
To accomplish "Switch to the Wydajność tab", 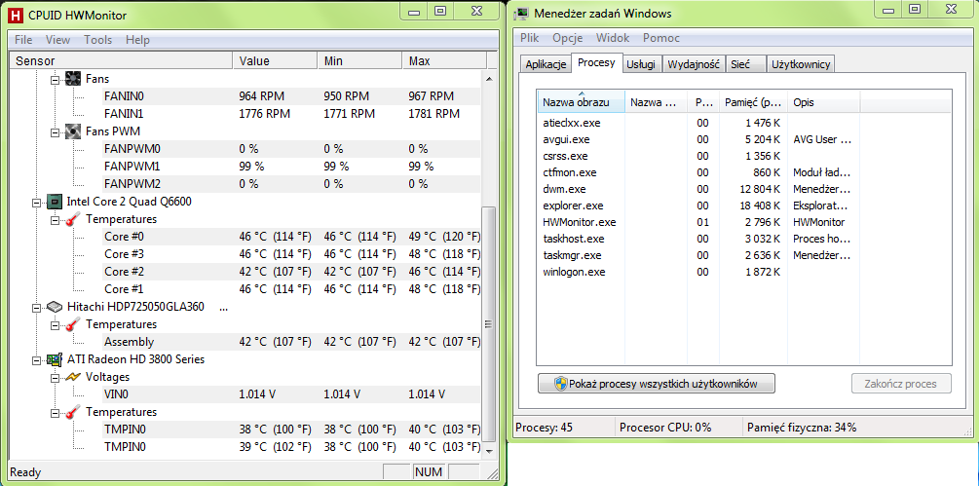I will [x=694, y=63].
